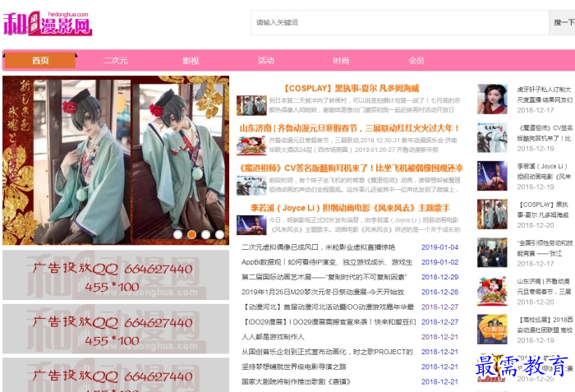The image size is (575, 392).
Task: Select the active orange carousel dot
Action: [x=191, y=234]
